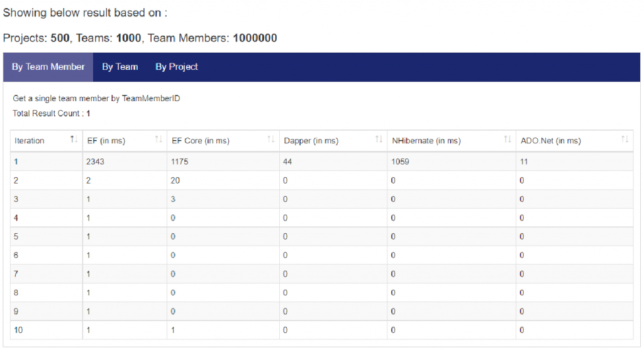Click the NHibernate (in ms) header
Image resolution: width=644 pixels, height=350 pixels.
click(x=452, y=141)
